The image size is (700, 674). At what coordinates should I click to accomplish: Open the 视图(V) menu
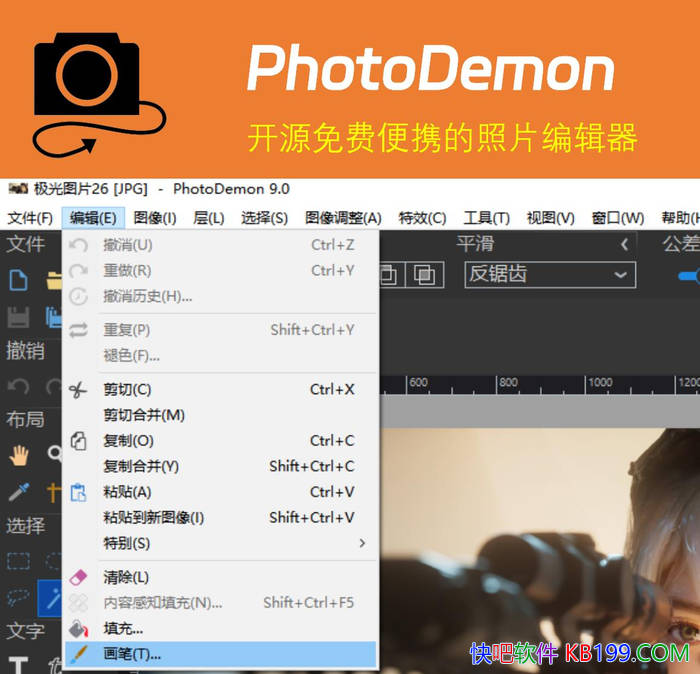[550, 218]
